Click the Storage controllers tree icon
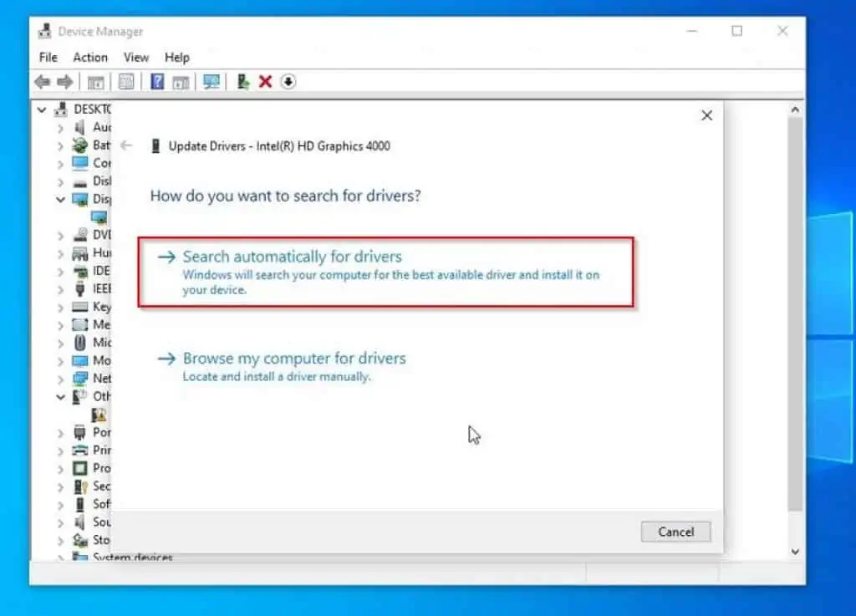Viewport: 856px width, 616px height. tap(80, 540)
